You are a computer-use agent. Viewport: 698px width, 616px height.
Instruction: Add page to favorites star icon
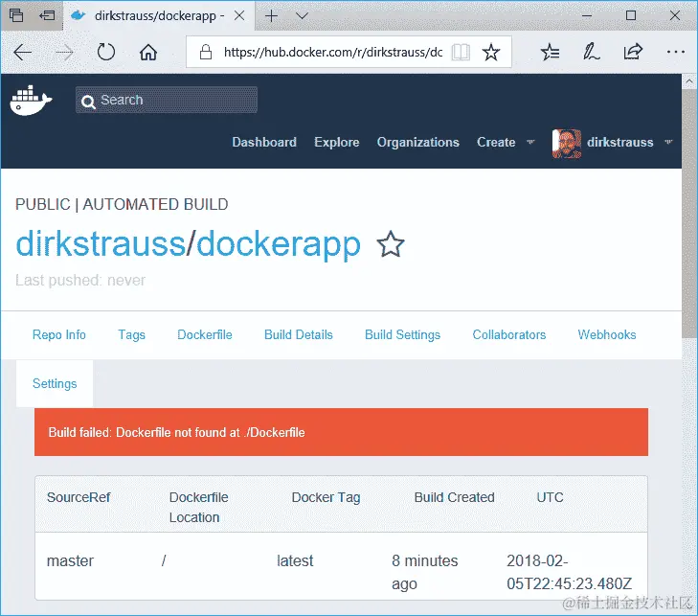tap(491, 52)
